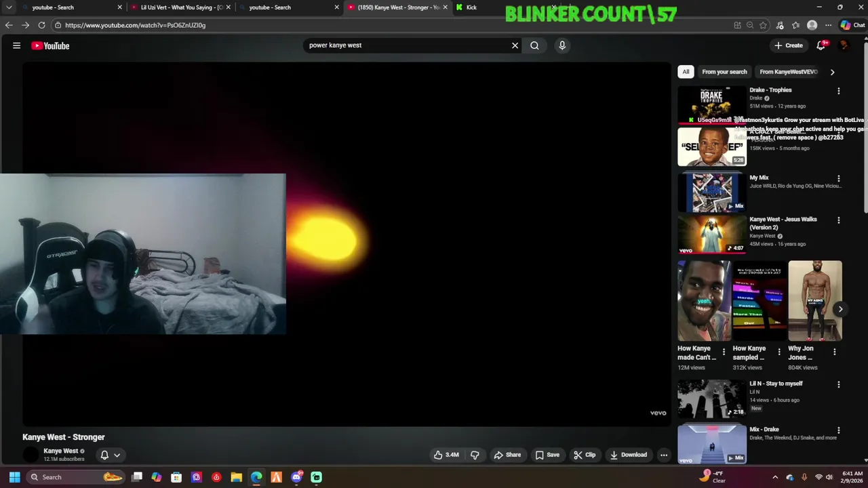Screen dimensions: 868x488
Task: Reload the current browser page
Action: pos(41,25)
